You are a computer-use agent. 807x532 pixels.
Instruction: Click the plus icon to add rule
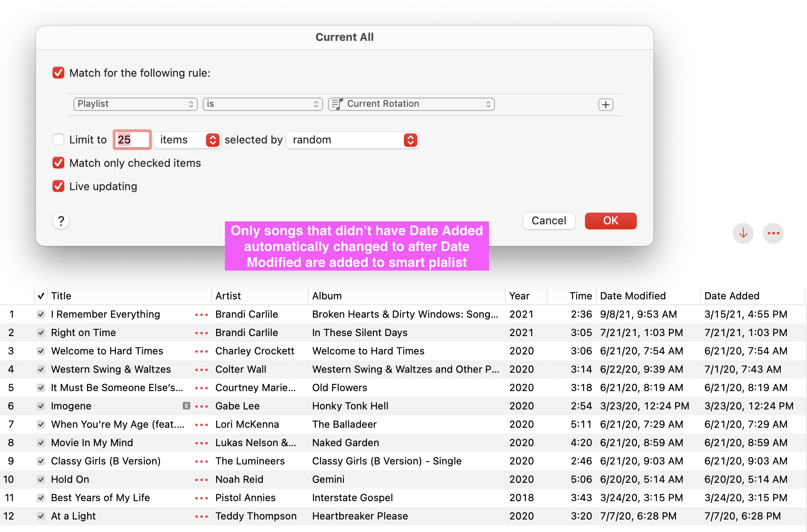tap(605, 105)
